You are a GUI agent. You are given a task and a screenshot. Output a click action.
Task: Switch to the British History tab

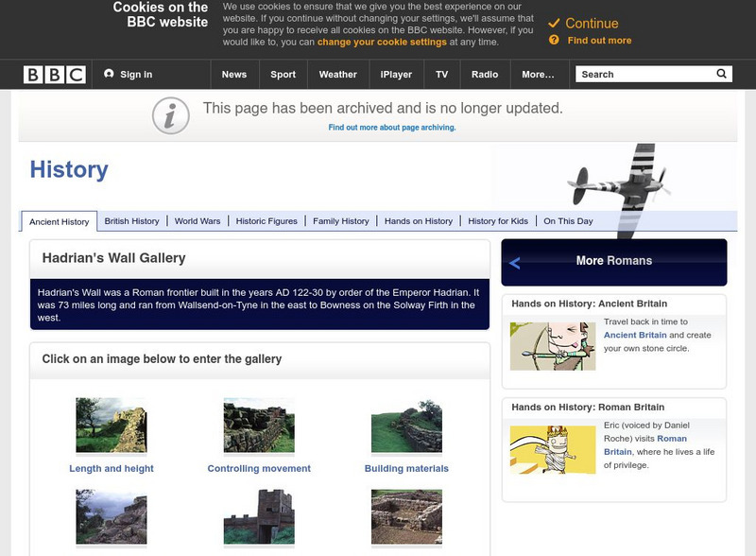coord(131,221)
